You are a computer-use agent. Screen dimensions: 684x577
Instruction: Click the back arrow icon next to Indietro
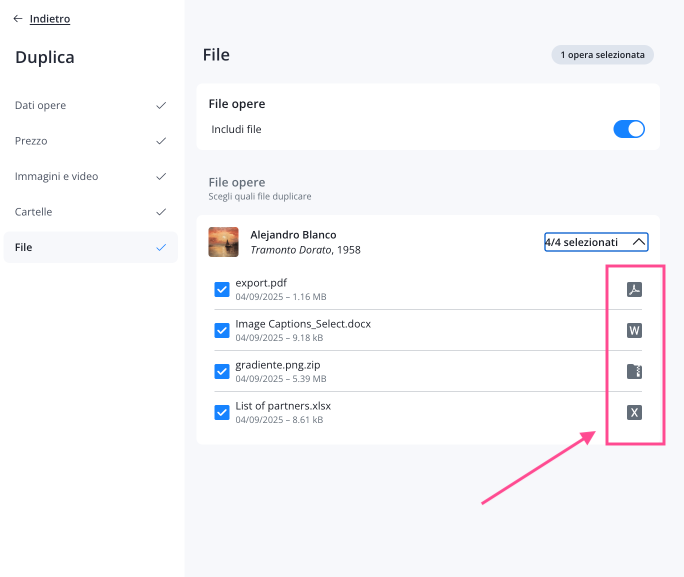(x=18, y=19)
